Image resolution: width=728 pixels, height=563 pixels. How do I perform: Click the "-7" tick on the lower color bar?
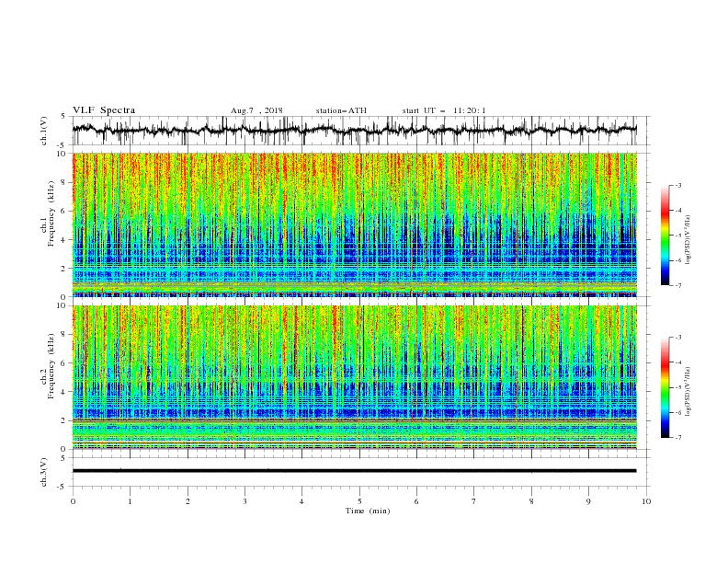coord(678,438)
